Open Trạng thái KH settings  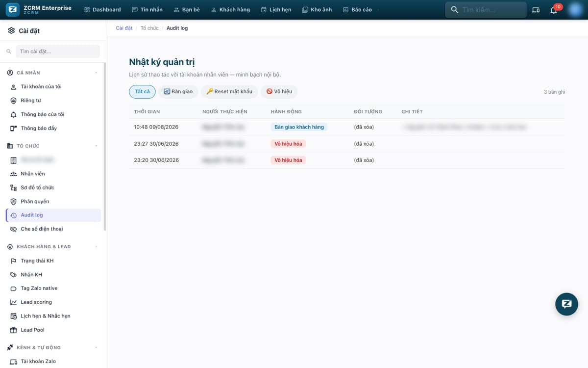click(53, 261)
